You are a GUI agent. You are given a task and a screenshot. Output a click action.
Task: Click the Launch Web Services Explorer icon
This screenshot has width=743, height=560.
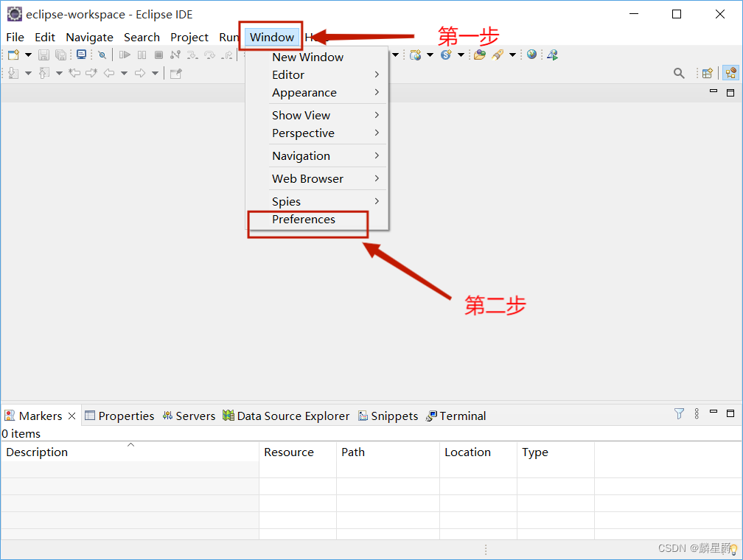(553, 55)
